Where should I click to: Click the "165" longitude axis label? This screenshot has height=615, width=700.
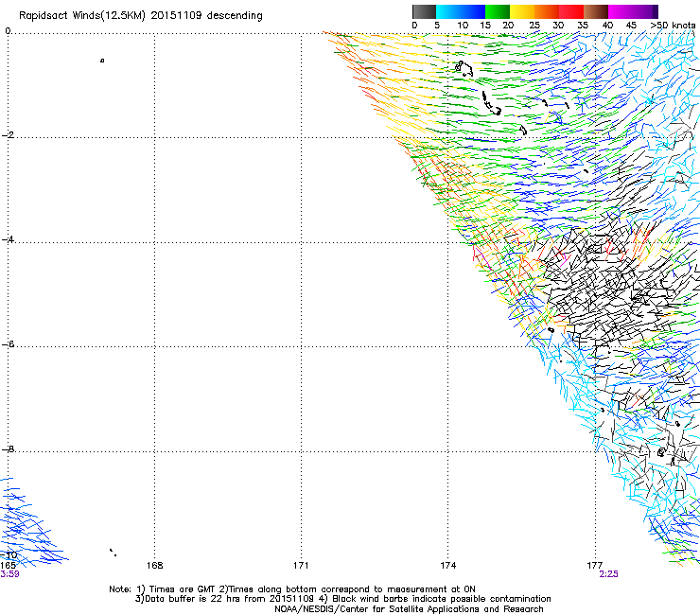point(8,566)
